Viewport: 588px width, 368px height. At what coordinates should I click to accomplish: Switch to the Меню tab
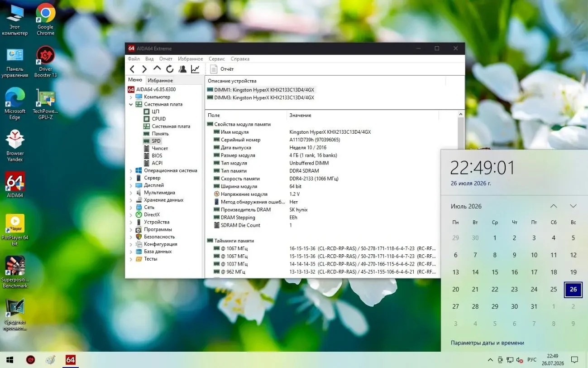pos(135,80)
